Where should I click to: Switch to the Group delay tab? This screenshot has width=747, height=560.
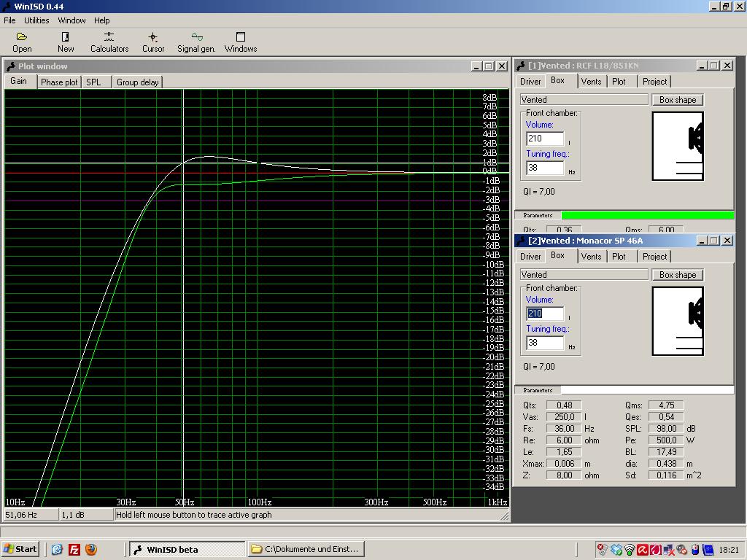pyautogui.click(x=137, y=82)
